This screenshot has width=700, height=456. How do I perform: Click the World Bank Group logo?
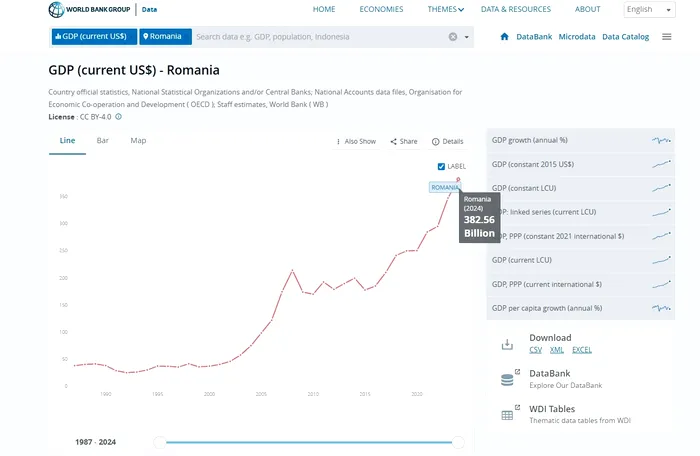[x=90, y=10]
